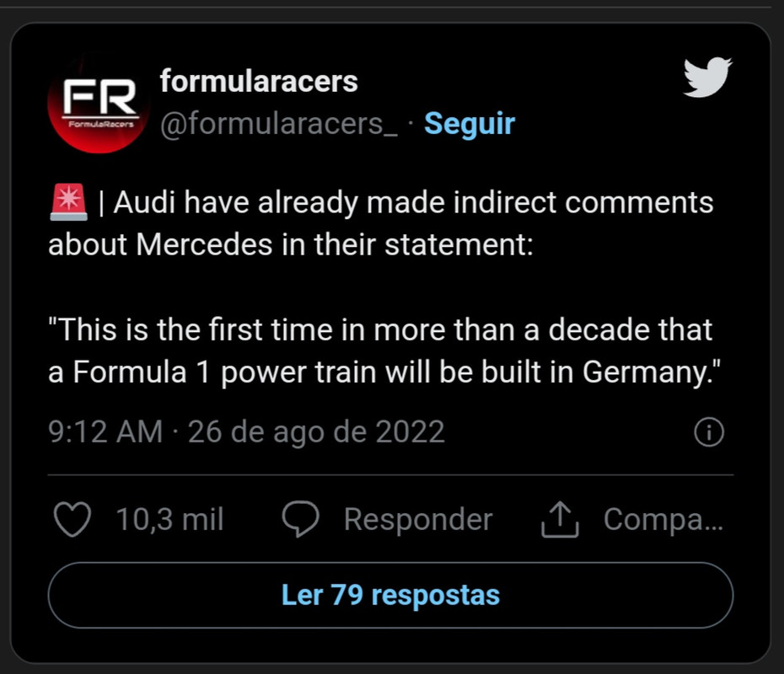Click the tweet text about Audi comments

(x=382, y=223)
